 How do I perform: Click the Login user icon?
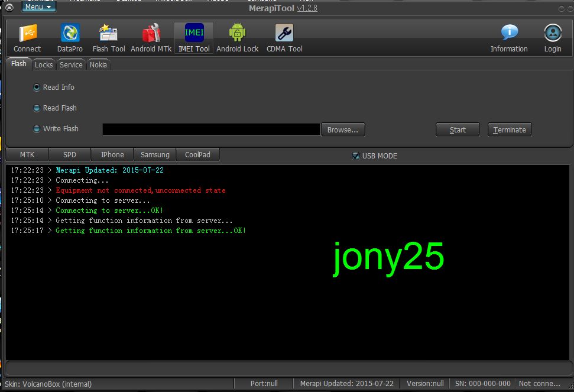coord(553,34)
